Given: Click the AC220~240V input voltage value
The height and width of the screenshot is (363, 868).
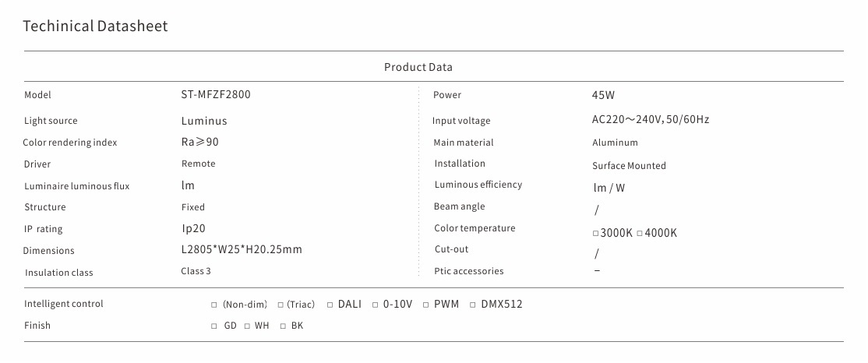Looking at the screenshot, I should coord(650,120).
